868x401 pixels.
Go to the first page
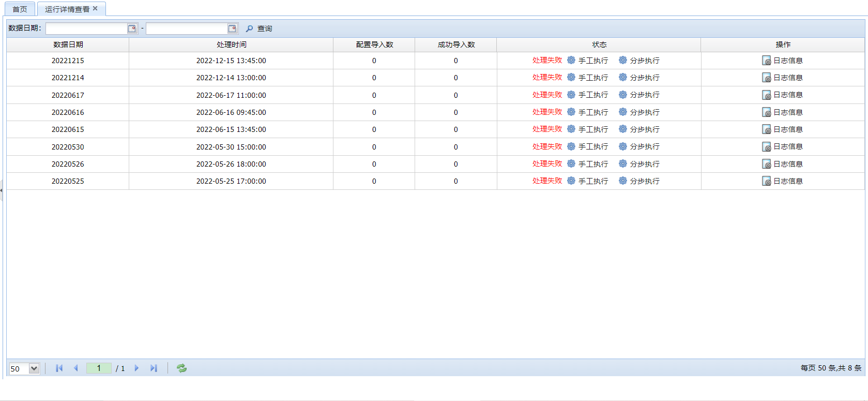(x=59, y=368)
